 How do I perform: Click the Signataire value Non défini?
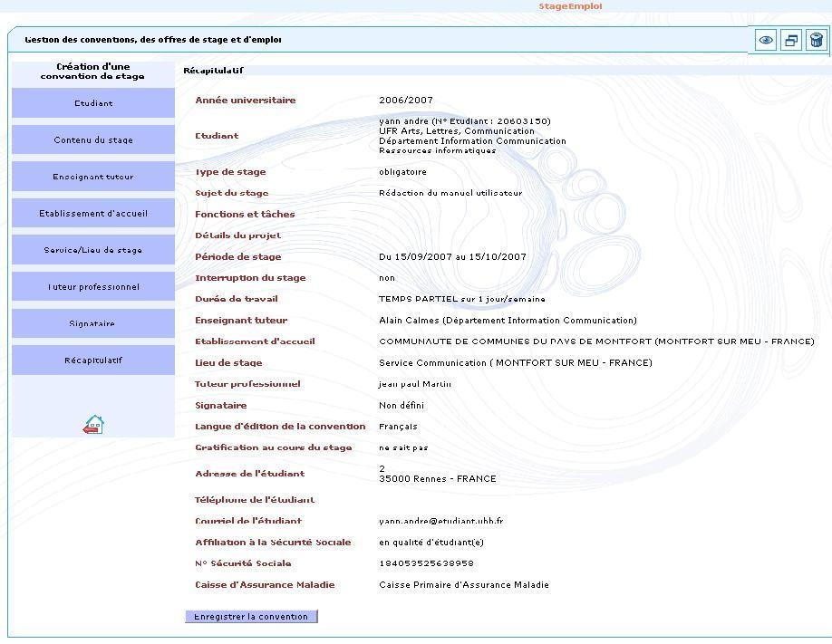coord(403,406)
